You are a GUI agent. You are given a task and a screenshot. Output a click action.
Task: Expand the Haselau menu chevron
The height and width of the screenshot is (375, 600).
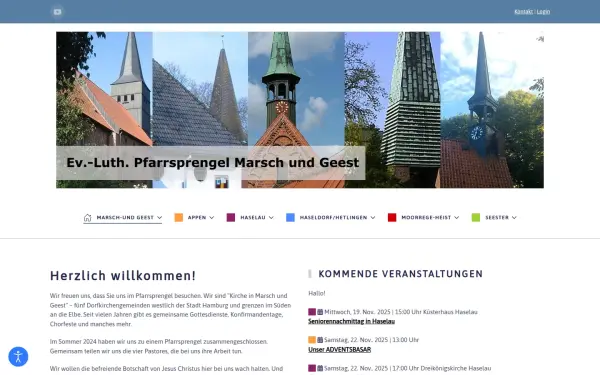coord(271,218)
